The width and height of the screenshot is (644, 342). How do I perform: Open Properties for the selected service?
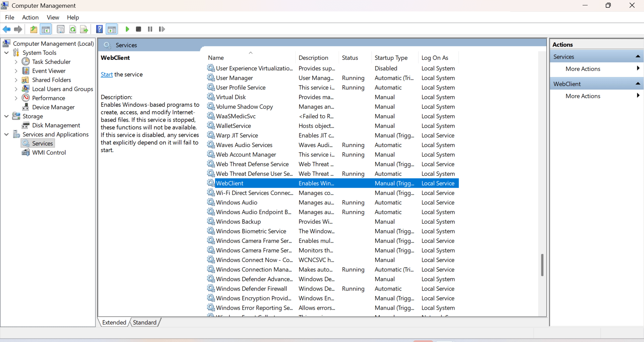tap(60, 29)
